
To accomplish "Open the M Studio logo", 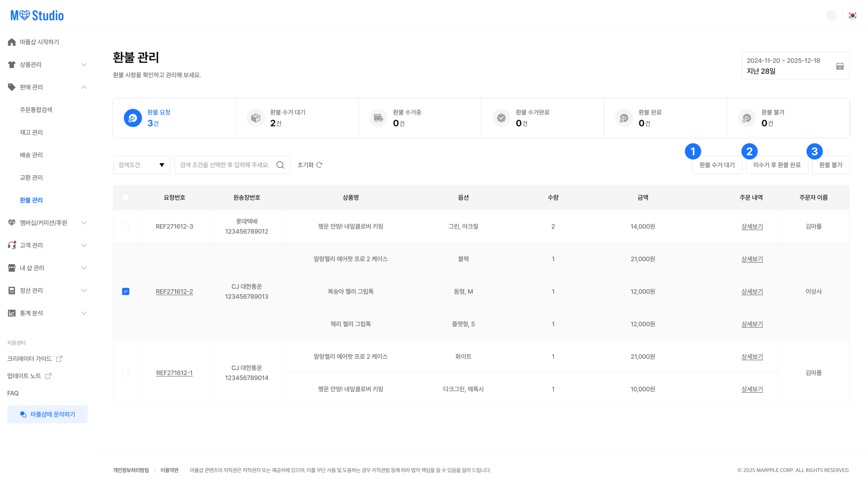I will click(37, 15).
